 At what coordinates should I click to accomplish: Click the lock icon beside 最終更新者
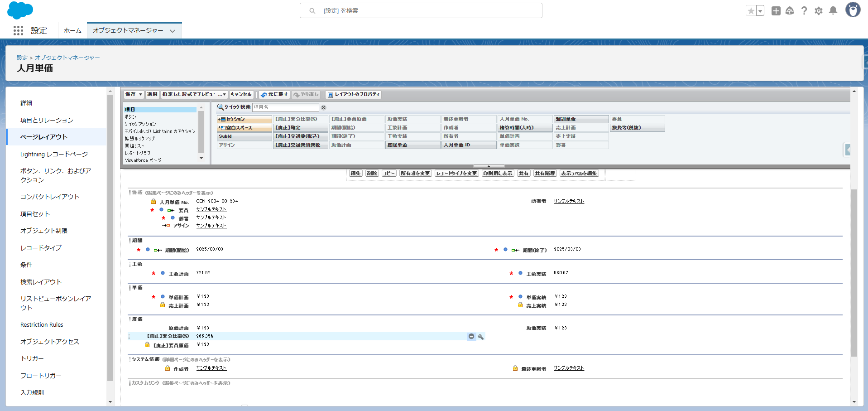515,368
